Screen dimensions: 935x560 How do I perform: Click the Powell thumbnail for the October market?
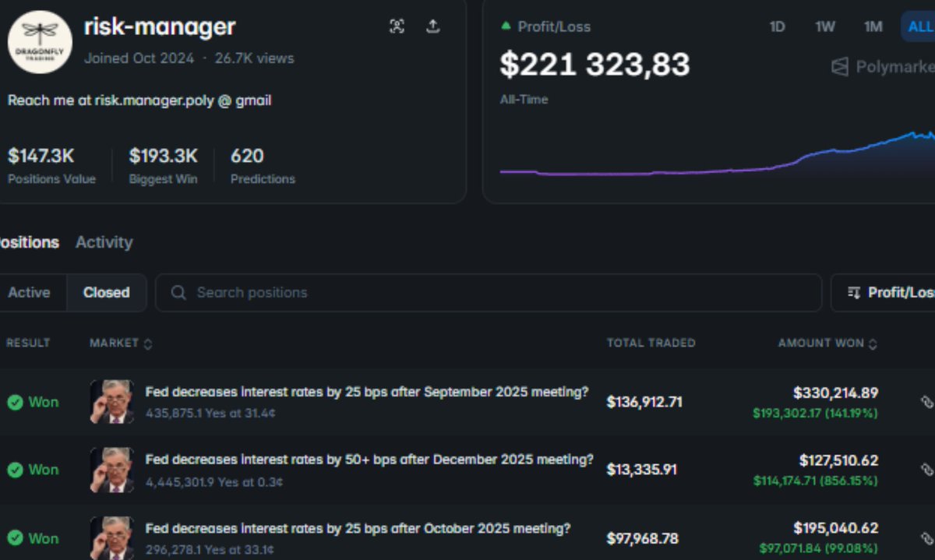point(112,538)
